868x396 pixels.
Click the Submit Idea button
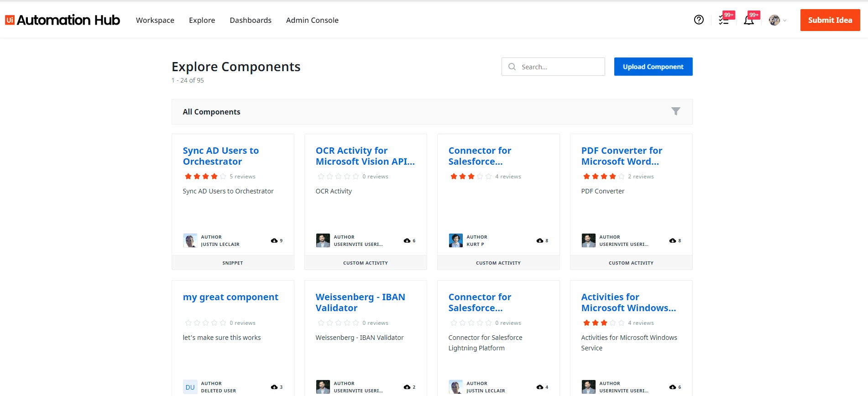pos(830,20)
